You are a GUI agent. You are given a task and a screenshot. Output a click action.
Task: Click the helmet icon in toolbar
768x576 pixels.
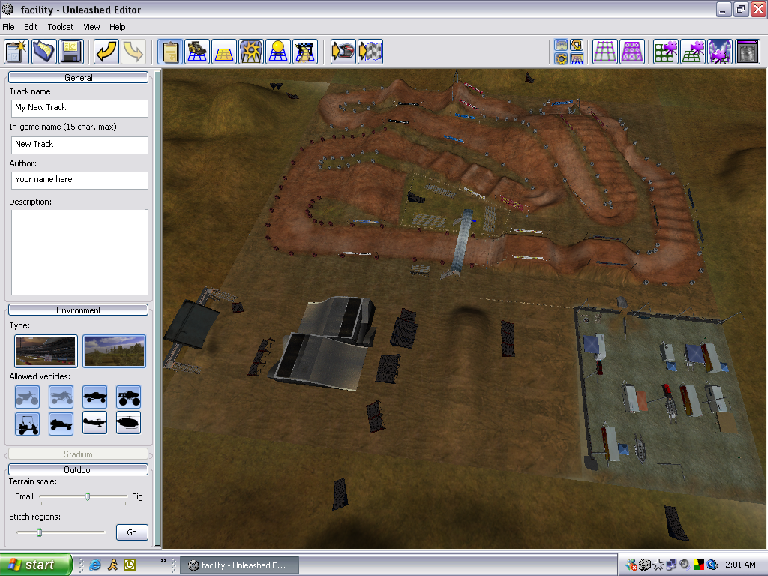coord(343,51)
